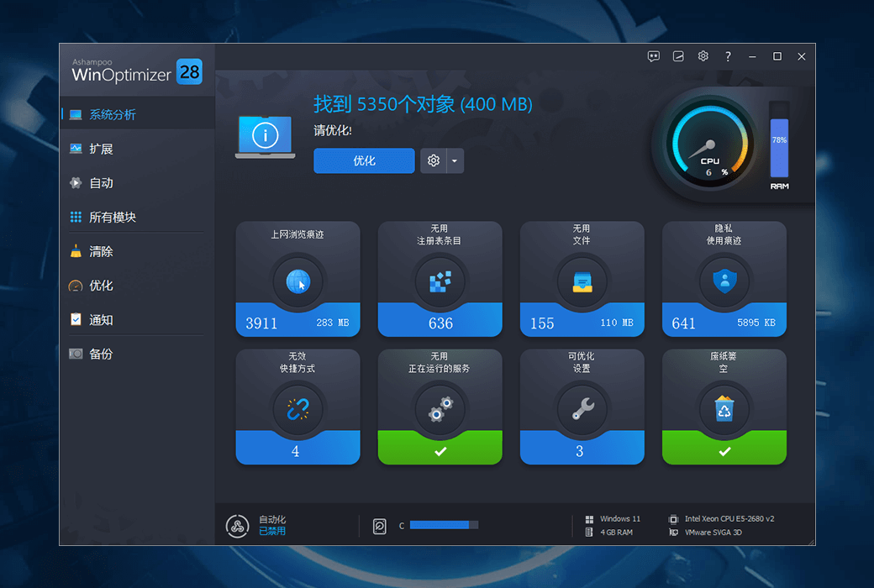Click the laptop info icon
This screenshot has height=588, width=874.
click(266, 137)
